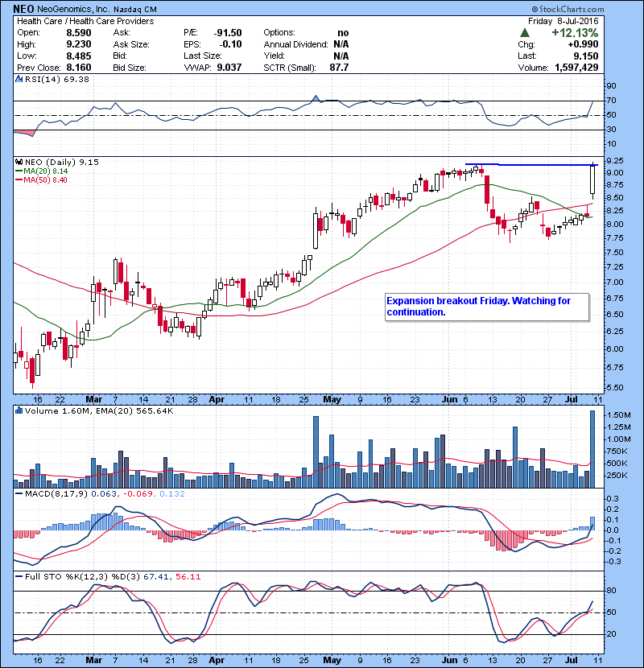This screenshot has width=644, height=668.
Task: Click the Volume 1.60M label in volume panel
Action: coord(59,411)
